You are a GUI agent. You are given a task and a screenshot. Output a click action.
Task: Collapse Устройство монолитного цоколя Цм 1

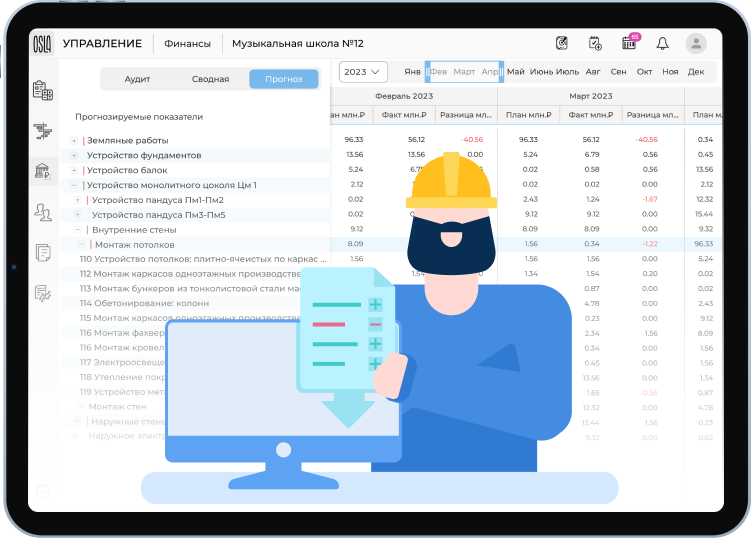(74, 185)
